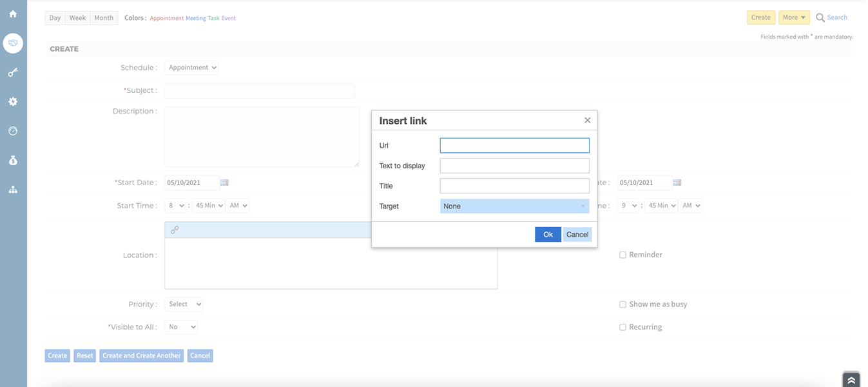Switch to the Month view tab
This screenshot has width=868, height=387.
[104, 18]
